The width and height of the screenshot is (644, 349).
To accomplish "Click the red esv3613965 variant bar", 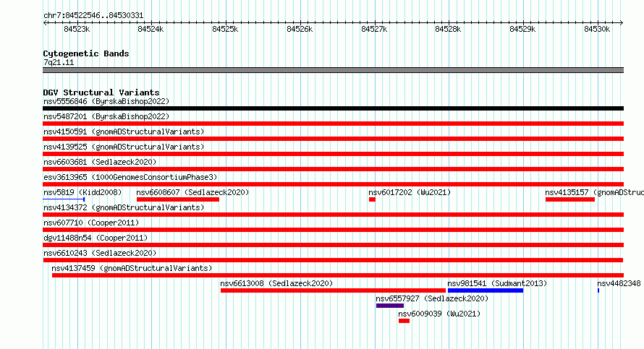I will click(x=333, y=184).
